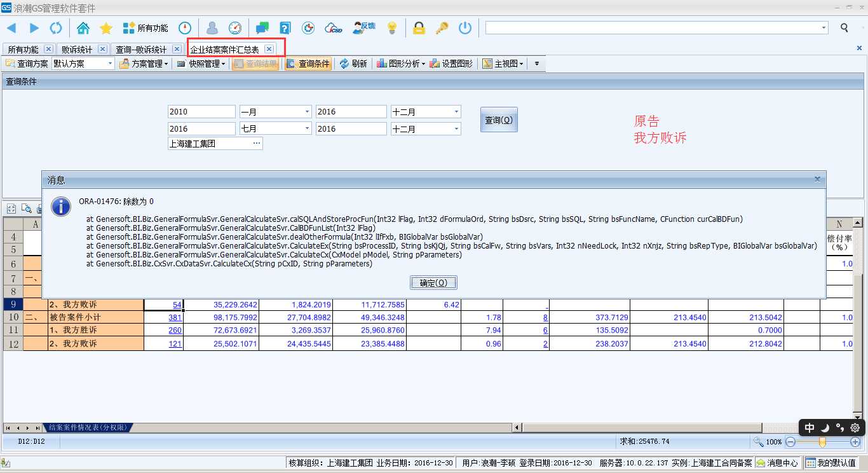Switch to the 败诉统计 tab
Image resolution: width=868 pixels, height=473 pixels.
76,49
